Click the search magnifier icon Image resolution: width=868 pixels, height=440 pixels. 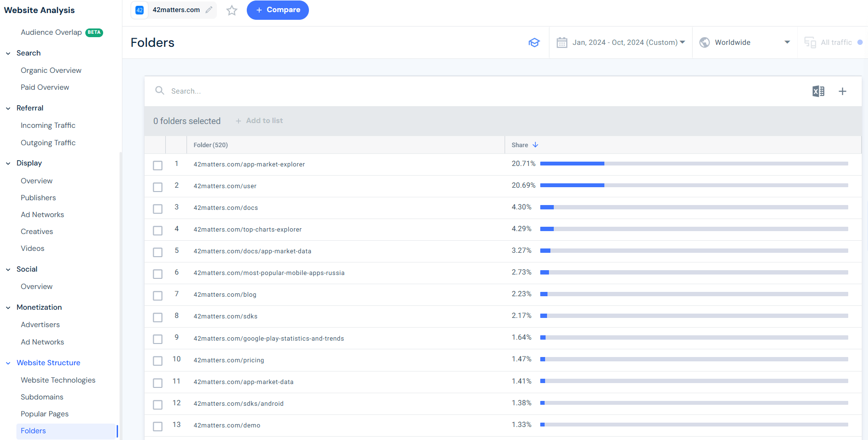tap(160, 90)
